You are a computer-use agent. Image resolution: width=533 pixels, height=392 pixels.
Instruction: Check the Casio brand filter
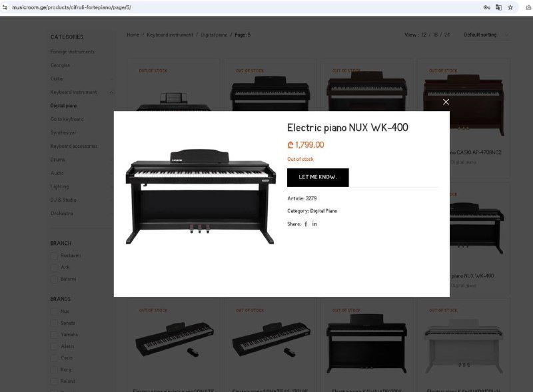point(54,357)
